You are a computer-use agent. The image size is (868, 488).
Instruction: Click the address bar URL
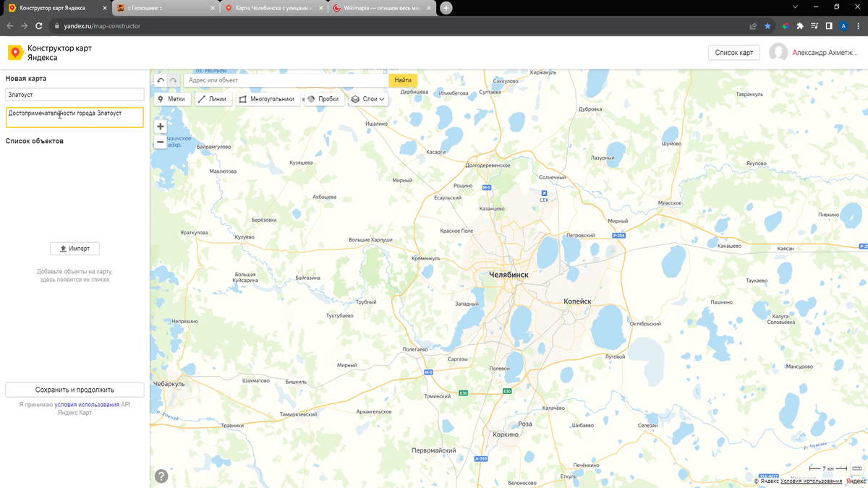point(102,26)
